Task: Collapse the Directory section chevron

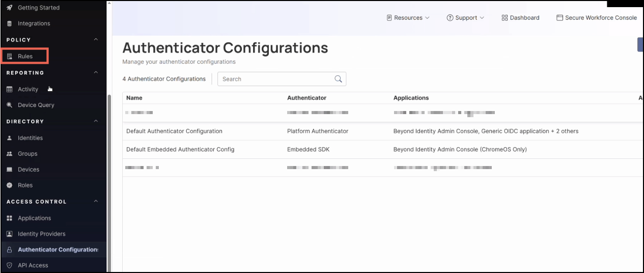Action: [96, 121]
